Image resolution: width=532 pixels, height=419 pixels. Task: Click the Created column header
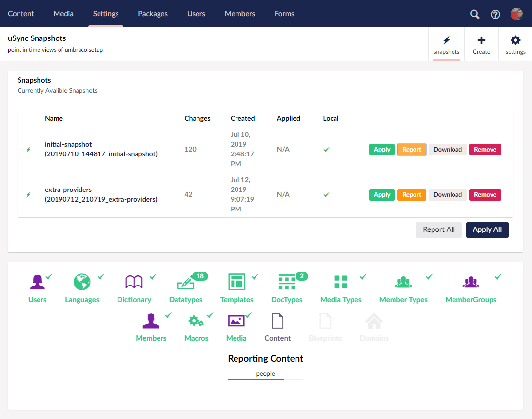[x=242, y=119]
